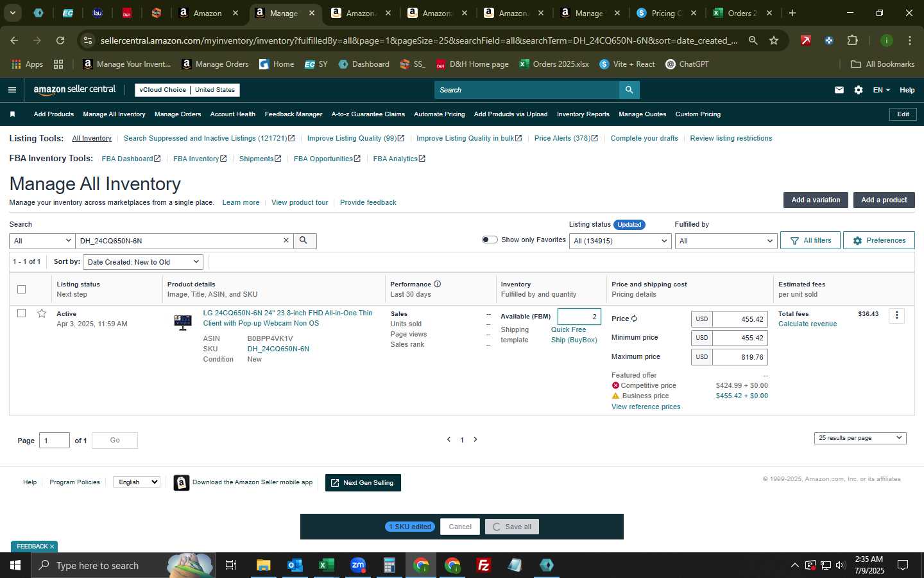Open the three-dot actions menu for listing
This screenshot has width=924, height=578.
897,315
